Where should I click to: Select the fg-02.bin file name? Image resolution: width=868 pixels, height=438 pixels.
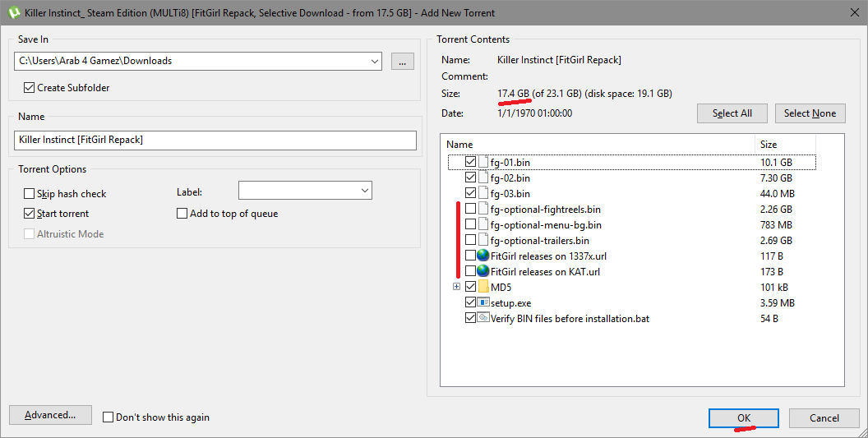coord(510,178)
